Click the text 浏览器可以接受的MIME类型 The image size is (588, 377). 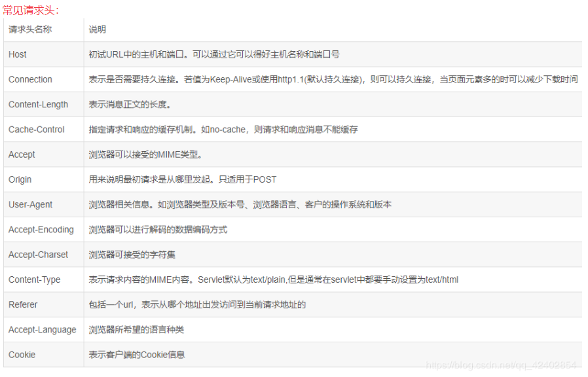(145, 154)
